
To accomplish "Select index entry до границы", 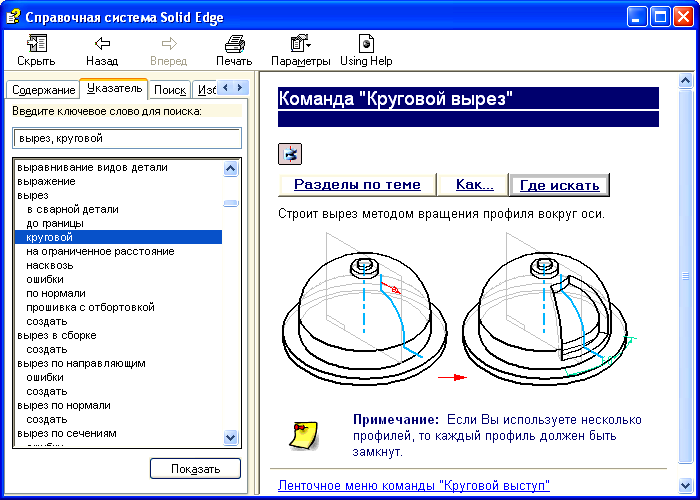I will [55, 223].
